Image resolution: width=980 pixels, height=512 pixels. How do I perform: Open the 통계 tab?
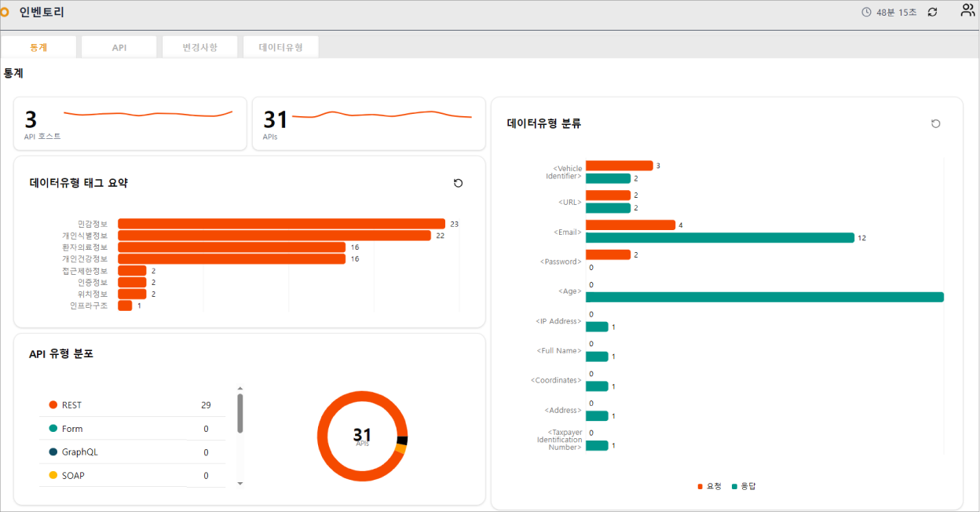(38, 47)
